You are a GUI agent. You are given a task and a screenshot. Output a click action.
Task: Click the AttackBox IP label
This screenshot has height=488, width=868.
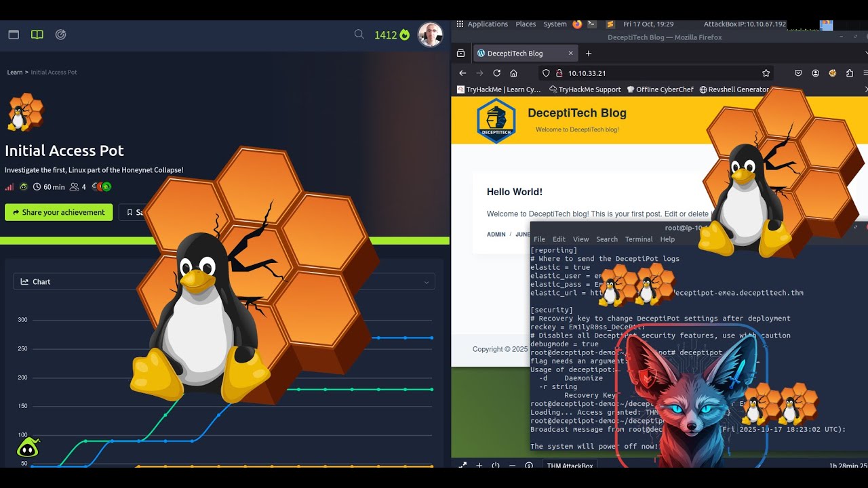(745, 24)
